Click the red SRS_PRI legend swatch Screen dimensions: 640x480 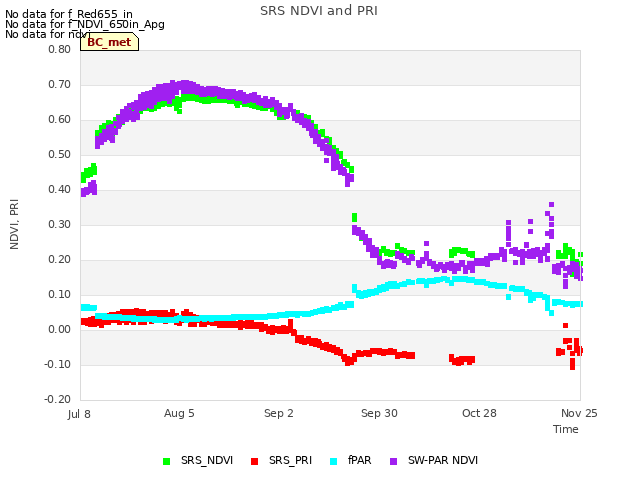tap(254, 461)
